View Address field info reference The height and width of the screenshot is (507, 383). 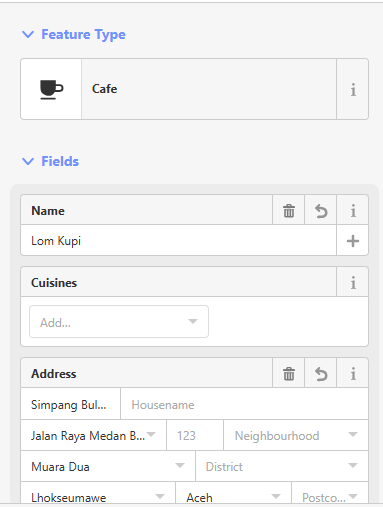click(x=353, y=374)
